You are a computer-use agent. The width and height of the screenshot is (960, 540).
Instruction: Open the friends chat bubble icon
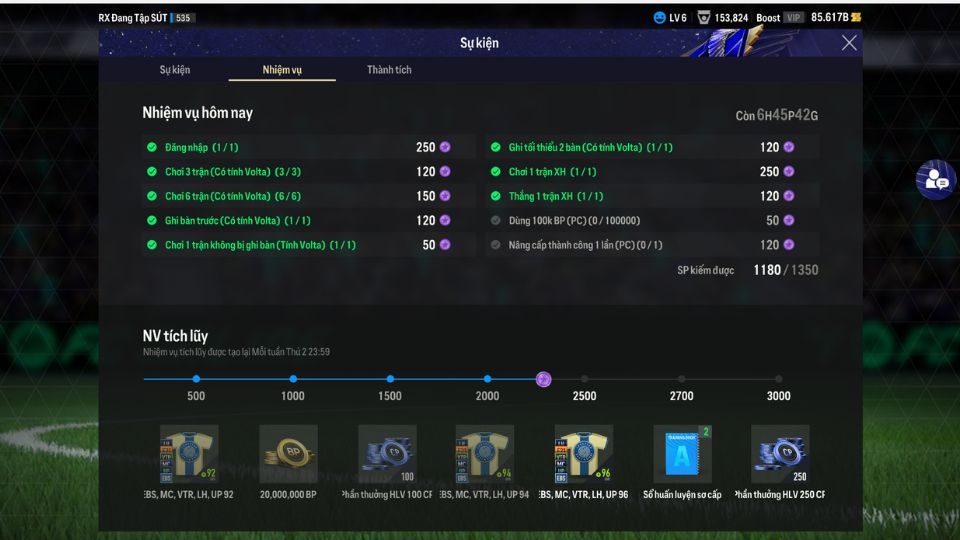tap(936, 179)
